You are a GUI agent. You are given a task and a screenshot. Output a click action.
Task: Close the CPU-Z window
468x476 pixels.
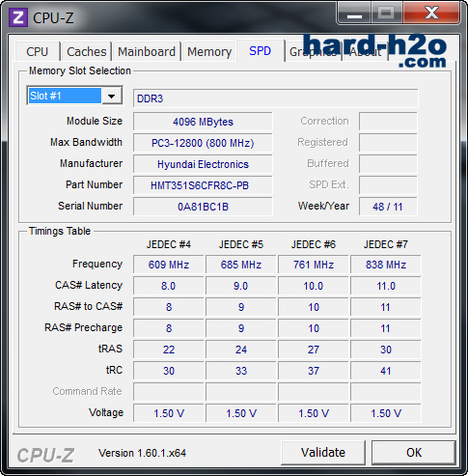tap(431, 13)
